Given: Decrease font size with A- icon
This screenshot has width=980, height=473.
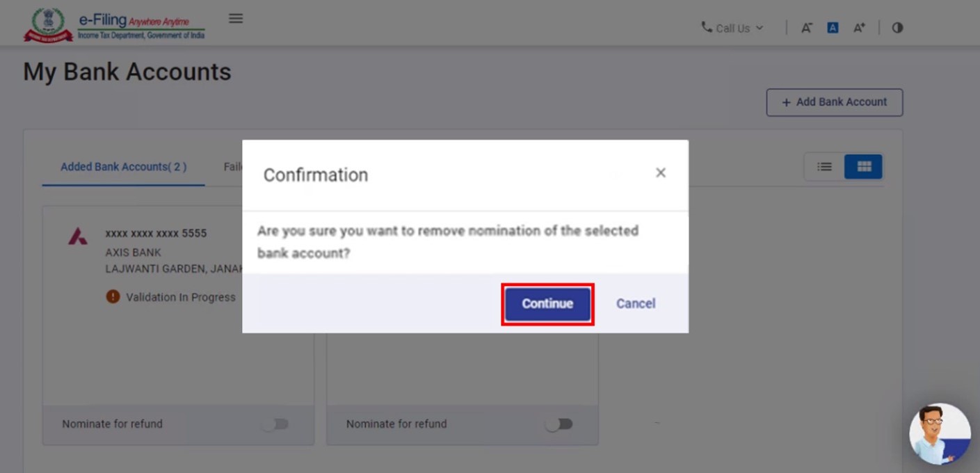Looking at the screenshot, I should pos(807,28).
